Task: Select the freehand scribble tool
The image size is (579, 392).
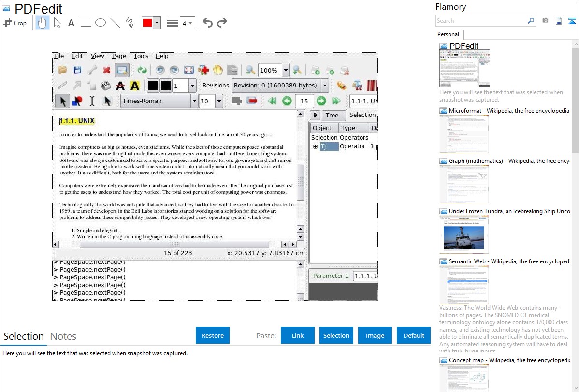Action: [x=130, y=23]
